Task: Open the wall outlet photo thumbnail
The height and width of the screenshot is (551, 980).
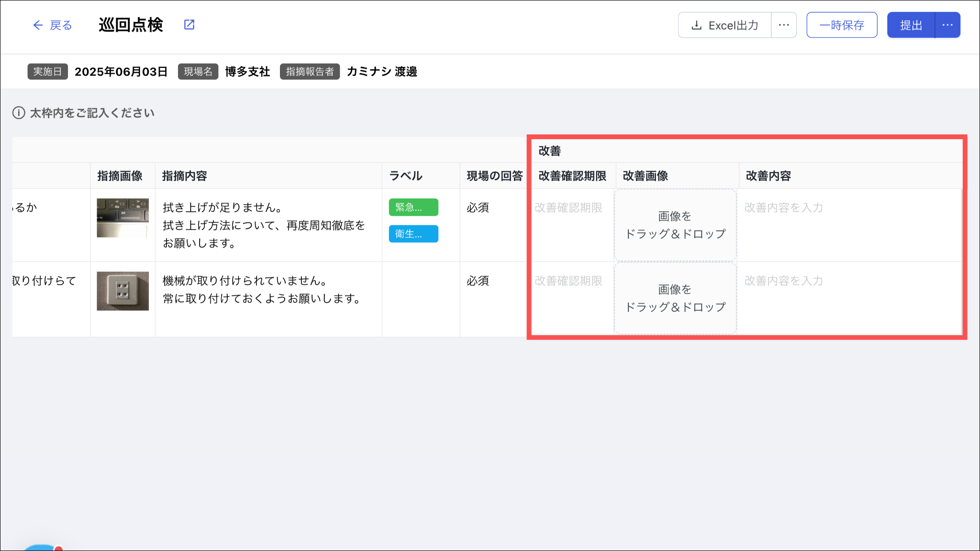Action: [x=122, y=291]
